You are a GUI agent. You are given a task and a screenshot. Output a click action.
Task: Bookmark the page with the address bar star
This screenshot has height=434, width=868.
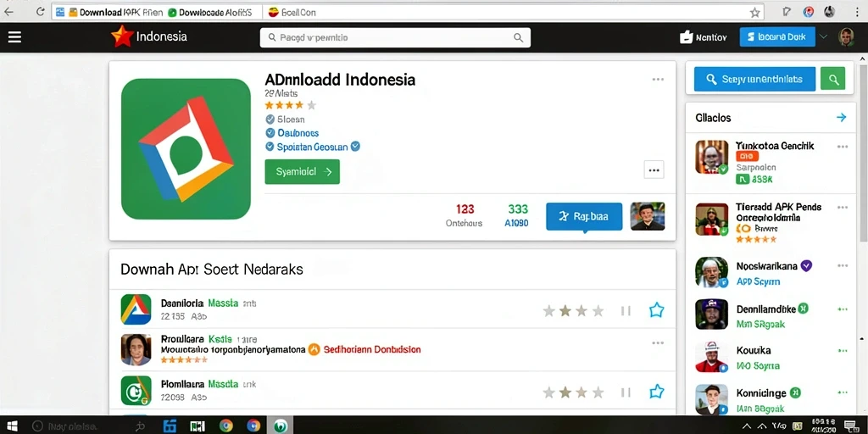tap(755, 12)
